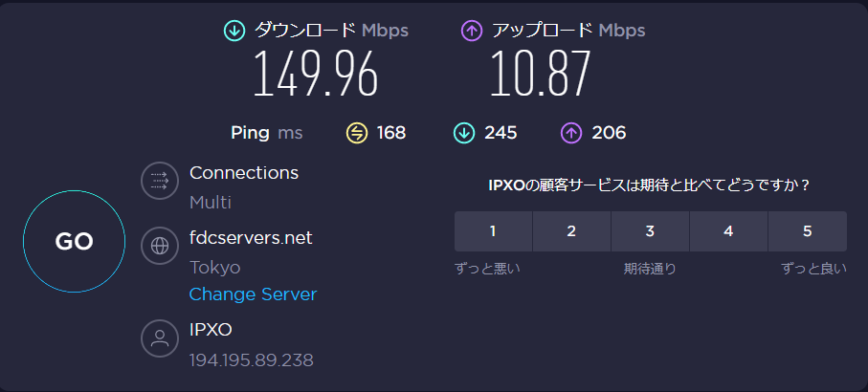Viewport: 868px width, 392px height.
Task: Click the download arrow icon
Action: click(x=234, y=31)
